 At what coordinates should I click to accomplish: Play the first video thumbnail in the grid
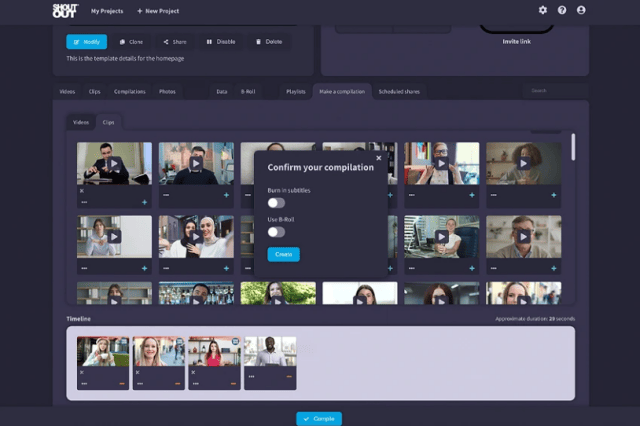(114, 164)
